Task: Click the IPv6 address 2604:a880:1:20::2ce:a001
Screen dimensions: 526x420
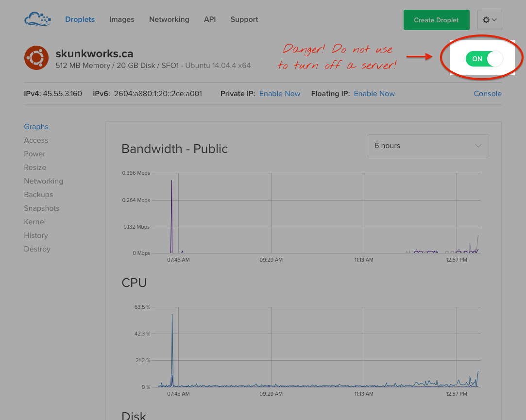Action: [x=158, y=94]
